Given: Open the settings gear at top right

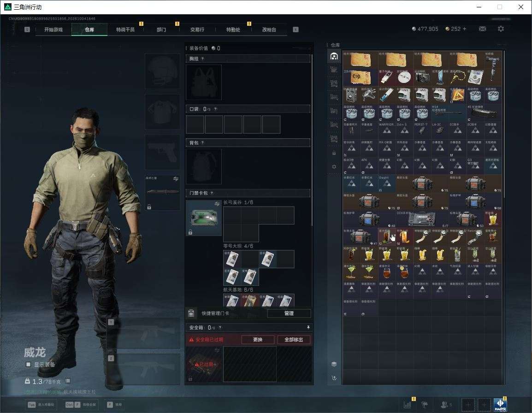Looking at the screenshot, I should tap(501, 29).
